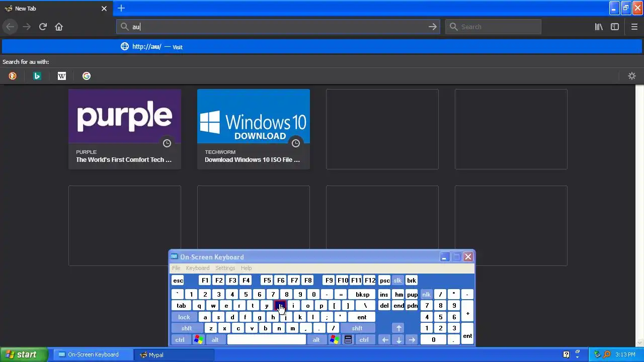Click the help question mark tray icon
The height and width of the screenshot is (362, 644).
pyautogui.click(x=566, y=354)
